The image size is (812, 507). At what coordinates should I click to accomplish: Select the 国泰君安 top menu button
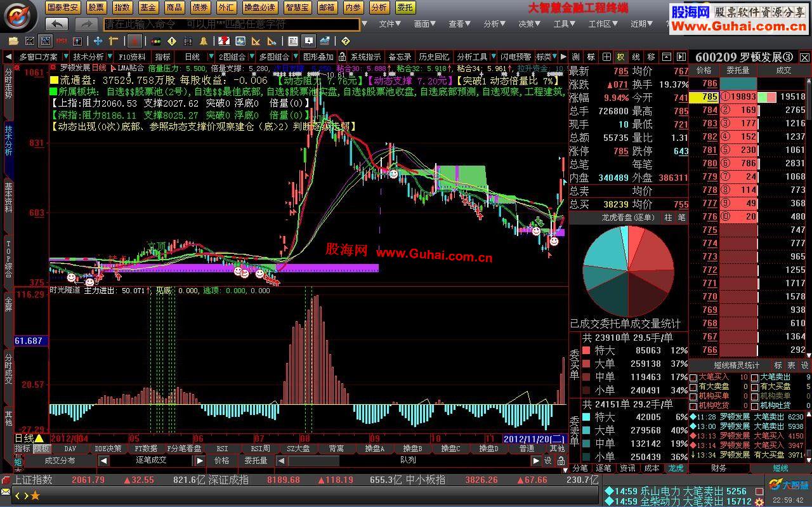point(63,8)
